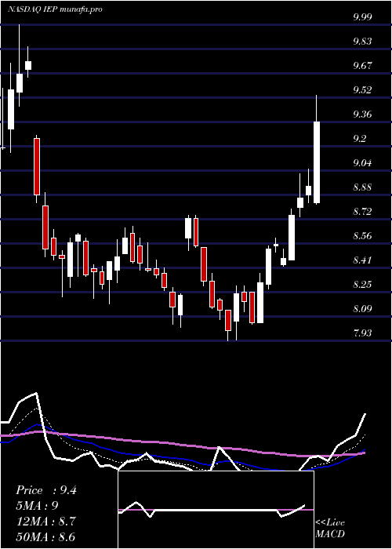Click the 8.09 price axis label
This screenshot has width=392, height=549.
pyautogui.click(x=362, y=309)
